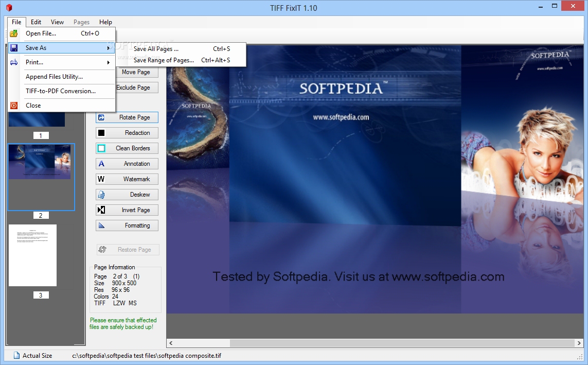Viewport: 588px width, 365px height.
Task: Click the TIFF LZW MS info text
Action: pyautogui.click(x=116, y=303)
